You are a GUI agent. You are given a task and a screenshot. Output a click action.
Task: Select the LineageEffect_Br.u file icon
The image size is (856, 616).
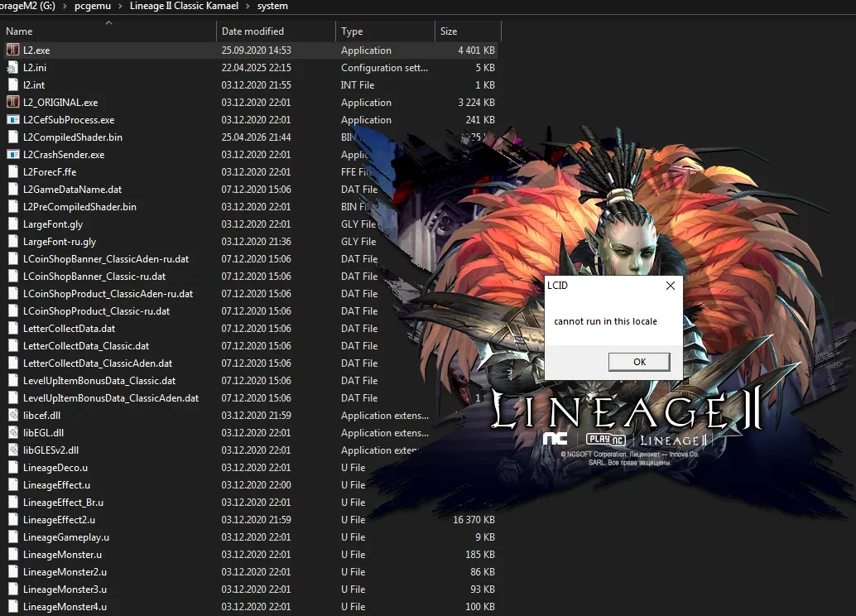[13, 503]
